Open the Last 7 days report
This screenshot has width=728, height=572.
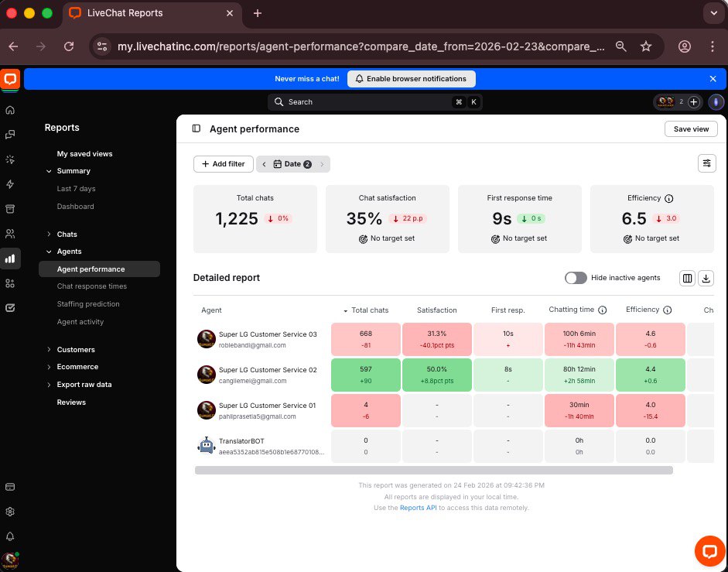pos(76,189)
